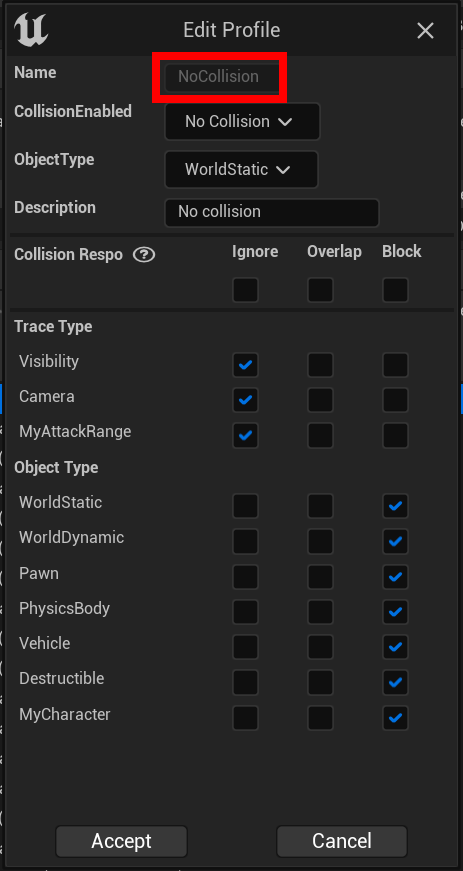463x871 pixels.
Task: Click the Object Type section heading
Action: pyautogui.click(x=56, y=468)
